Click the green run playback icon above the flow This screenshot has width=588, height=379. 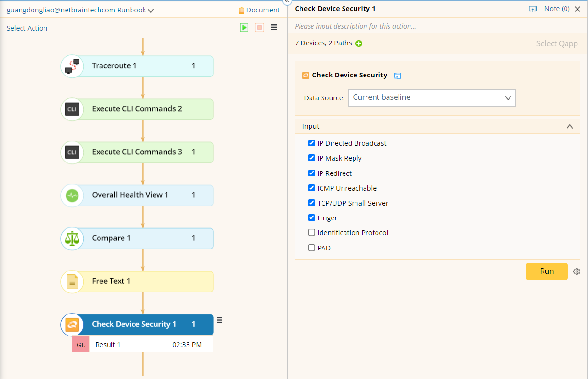pos(244,27)
